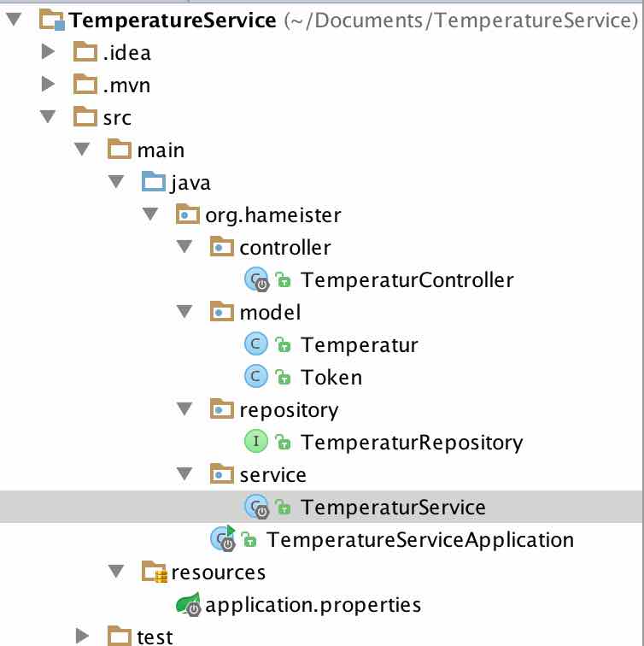Select the TemperaturRepository file name

coord(411,443)
